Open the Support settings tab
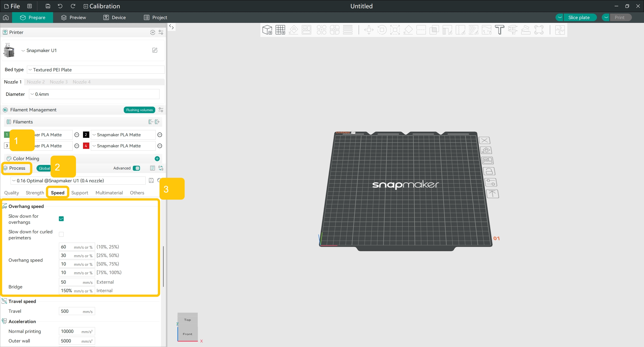 point(80,193)
